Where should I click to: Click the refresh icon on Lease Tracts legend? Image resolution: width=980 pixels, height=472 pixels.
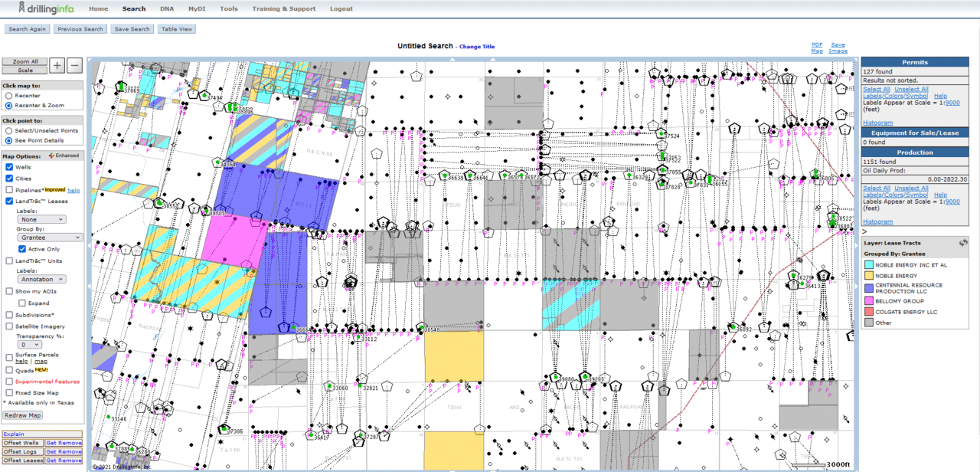963,242
